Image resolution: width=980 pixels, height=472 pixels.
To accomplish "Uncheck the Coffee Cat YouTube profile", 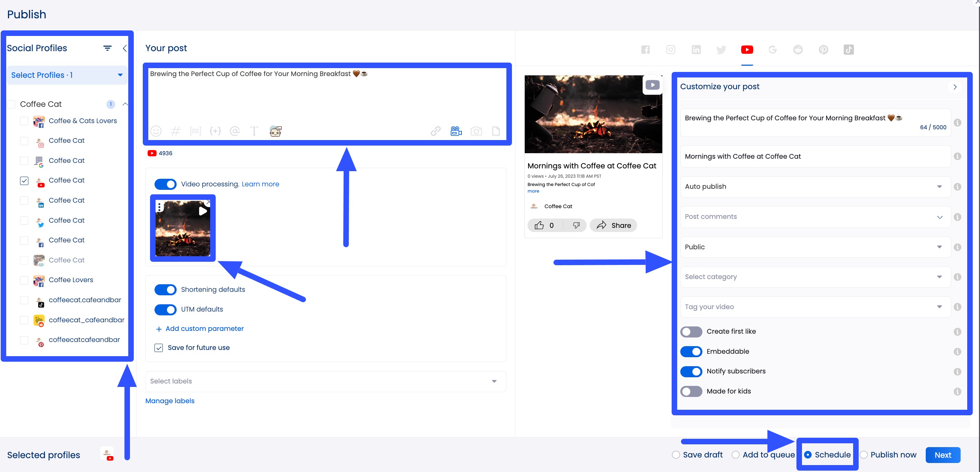I will 24,181.
